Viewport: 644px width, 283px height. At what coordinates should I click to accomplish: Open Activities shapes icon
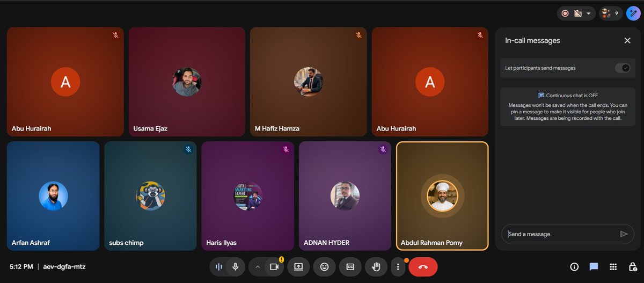point(613,266)
